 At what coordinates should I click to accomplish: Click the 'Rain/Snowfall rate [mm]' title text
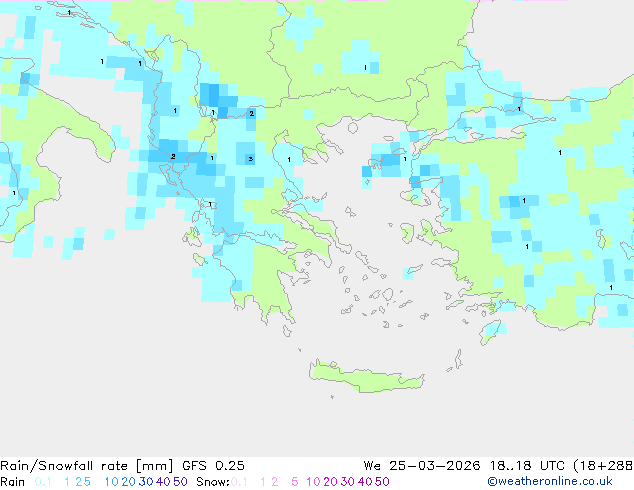coord(87,466)
